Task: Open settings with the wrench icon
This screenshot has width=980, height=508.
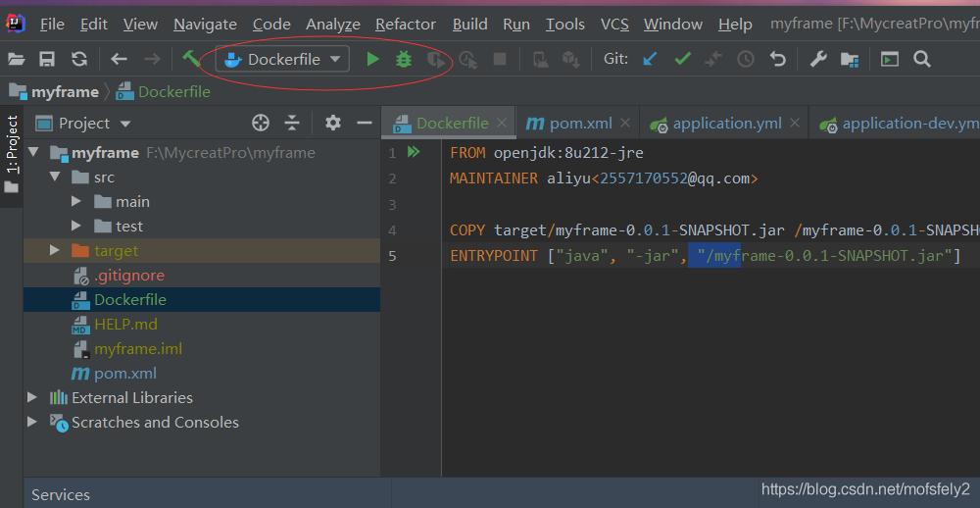Action: pos(817,60)
